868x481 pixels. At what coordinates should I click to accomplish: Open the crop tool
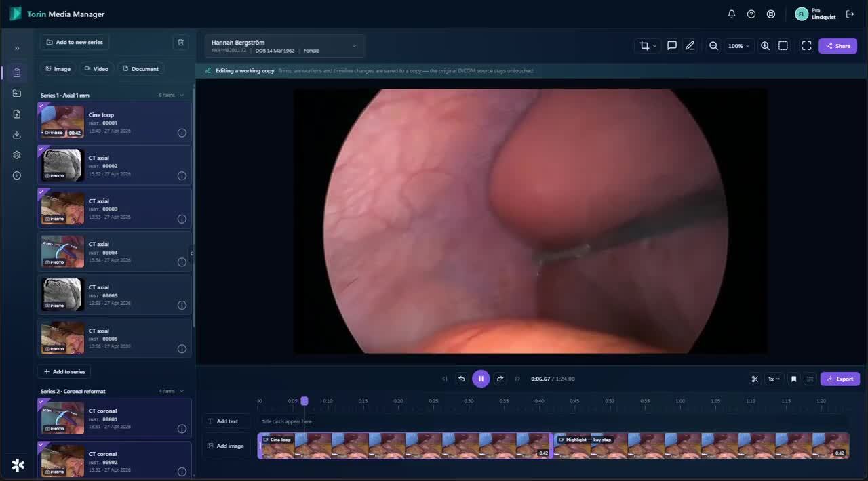[x=647, y=46]
